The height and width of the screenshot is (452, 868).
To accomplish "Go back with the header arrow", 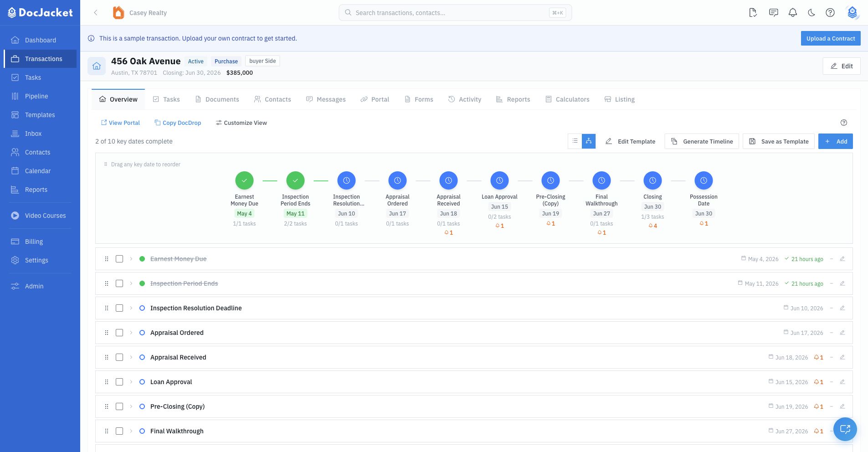I will (x=96, y=13).
